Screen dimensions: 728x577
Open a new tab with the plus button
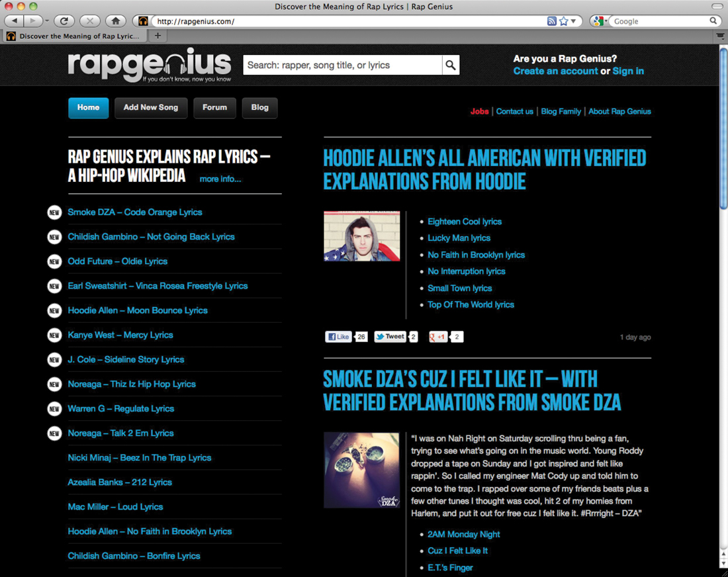point(158,36)
